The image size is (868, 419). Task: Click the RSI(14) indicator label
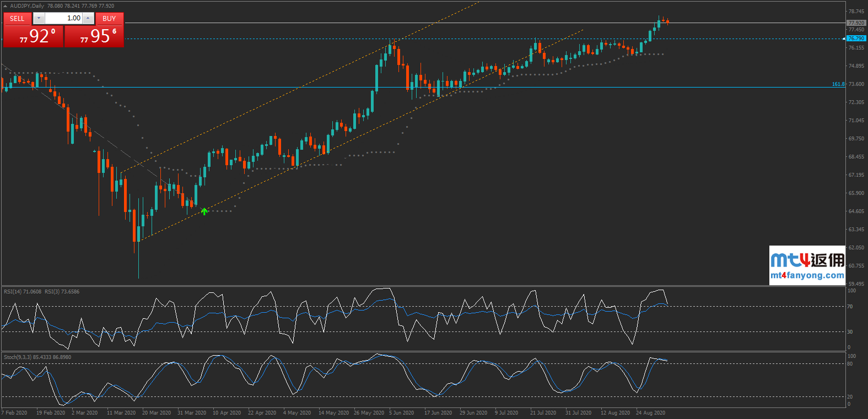23,292
